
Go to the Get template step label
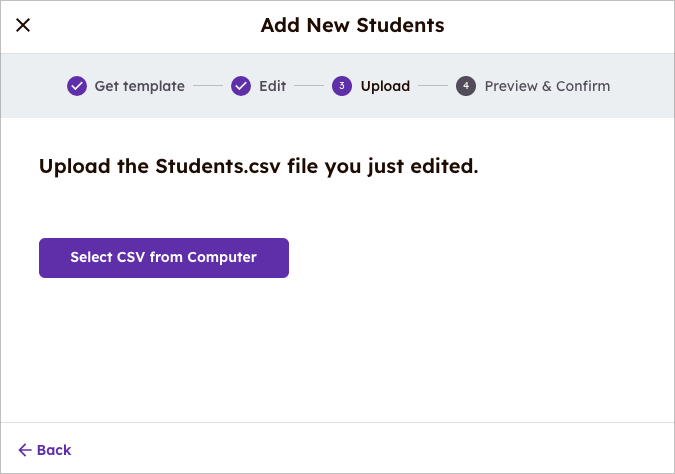(x=139, y=86)
